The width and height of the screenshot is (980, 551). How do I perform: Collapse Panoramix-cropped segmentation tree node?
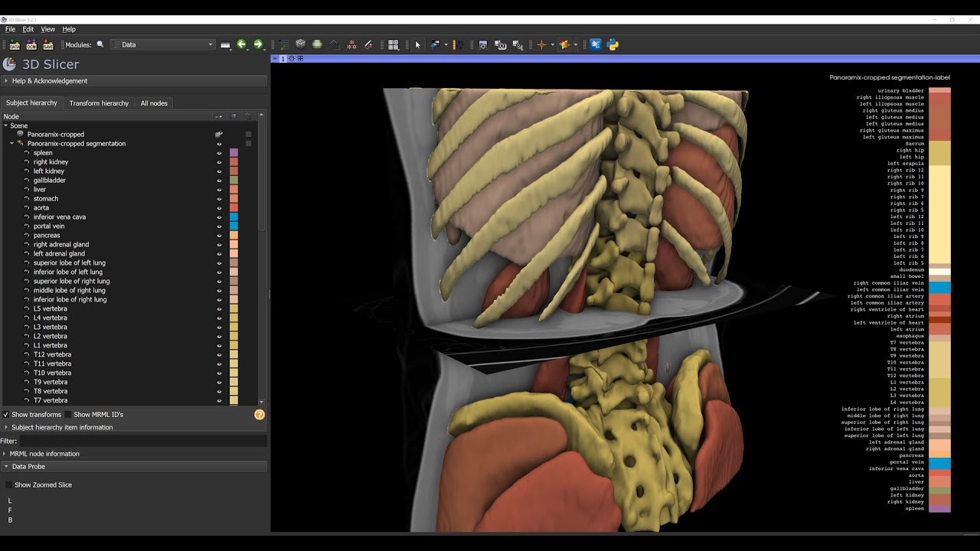[x=12, y=143]
